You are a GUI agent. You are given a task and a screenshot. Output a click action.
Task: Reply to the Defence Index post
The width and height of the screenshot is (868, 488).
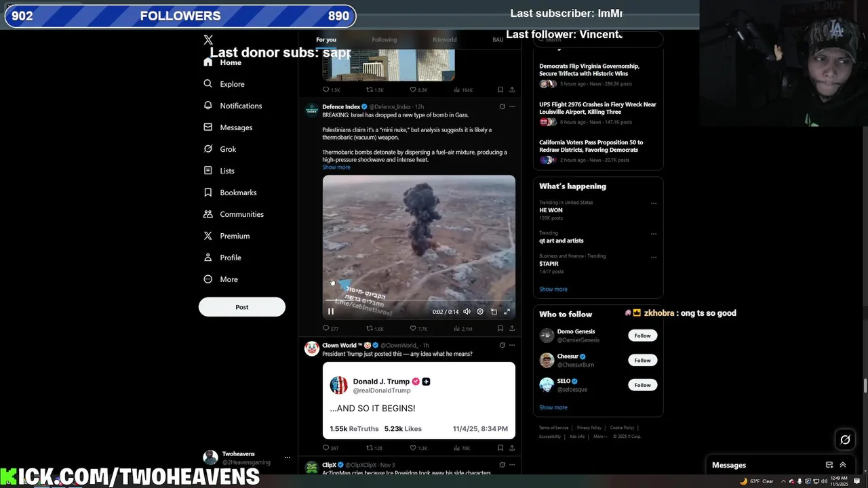tap(330, 328)
